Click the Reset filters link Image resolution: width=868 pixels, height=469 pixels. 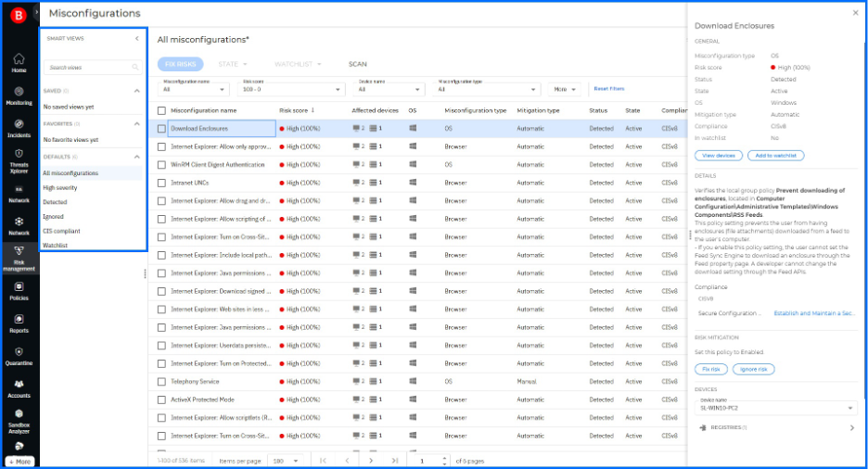[608, 89]
